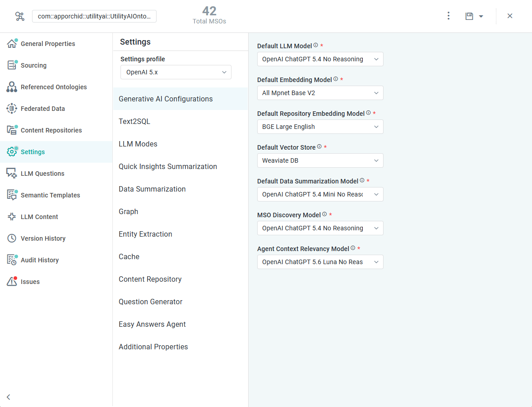The image size is (532, 407).
Task: Open Agent Context Relevancy Model dropdown
Action: [320, 262]
